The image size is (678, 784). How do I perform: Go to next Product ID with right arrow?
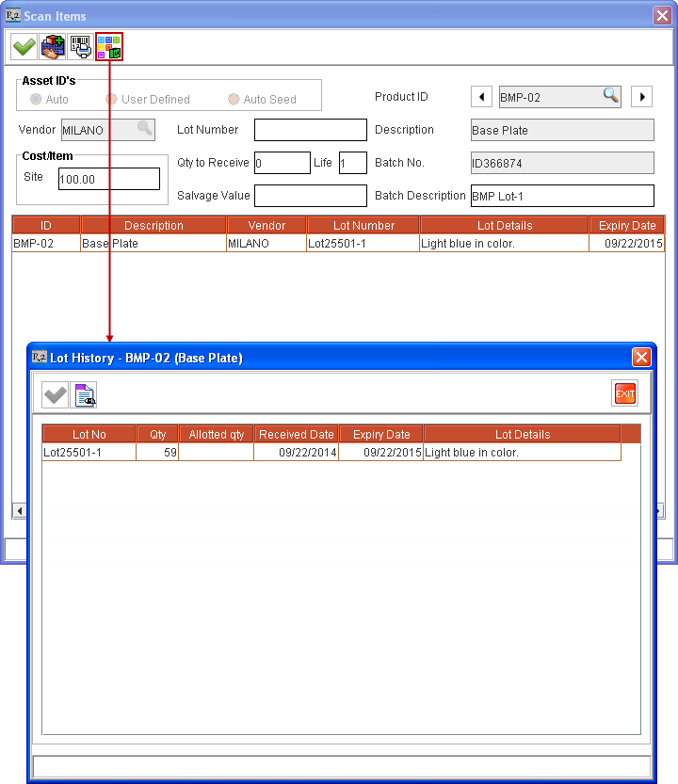641,96
